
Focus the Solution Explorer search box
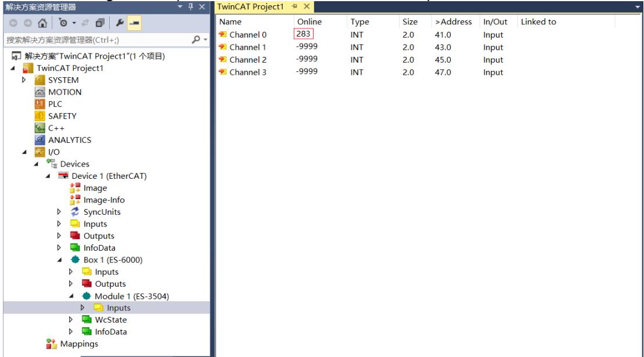point(98,40)
